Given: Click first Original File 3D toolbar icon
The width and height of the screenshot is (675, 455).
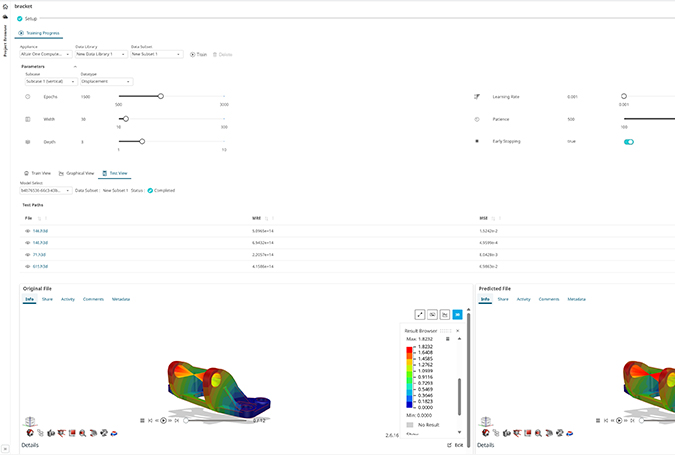Looking at the screenshot, I should click(x=30, y=433).
